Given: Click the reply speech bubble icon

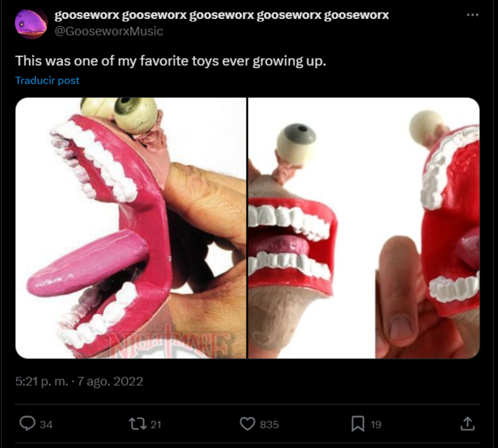Looking at the screenshot, I should [28, 423].
